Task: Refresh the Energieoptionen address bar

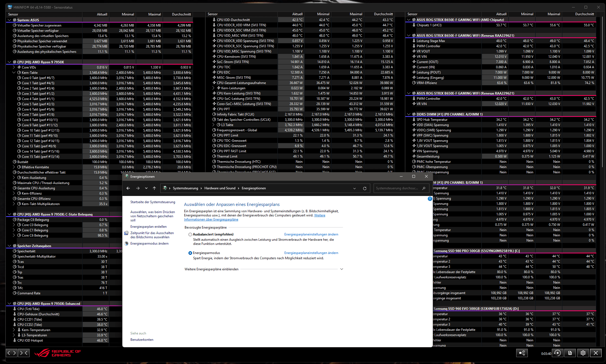Action: [x=364, y=188]
